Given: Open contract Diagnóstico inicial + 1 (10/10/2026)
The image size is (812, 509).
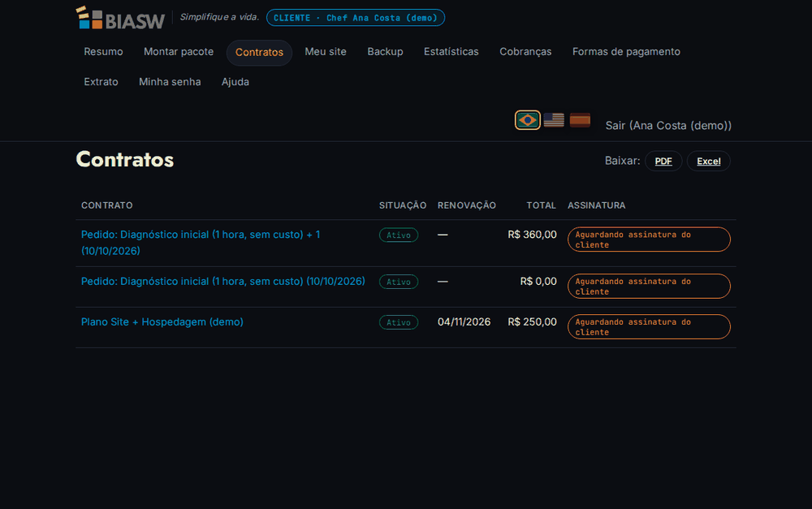Looking at the screenshot, I should point(201,243).
